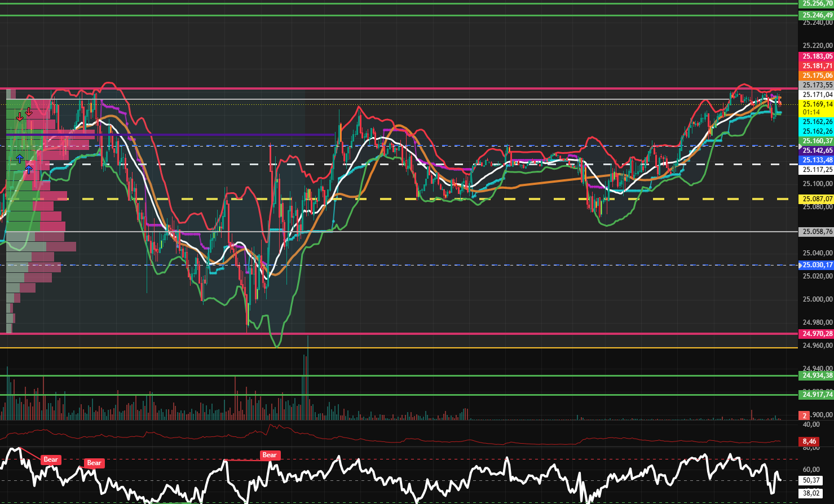Click the 25.100,00 axis tick label
Viewport: 834px width, 504px height.
(818, 184)
